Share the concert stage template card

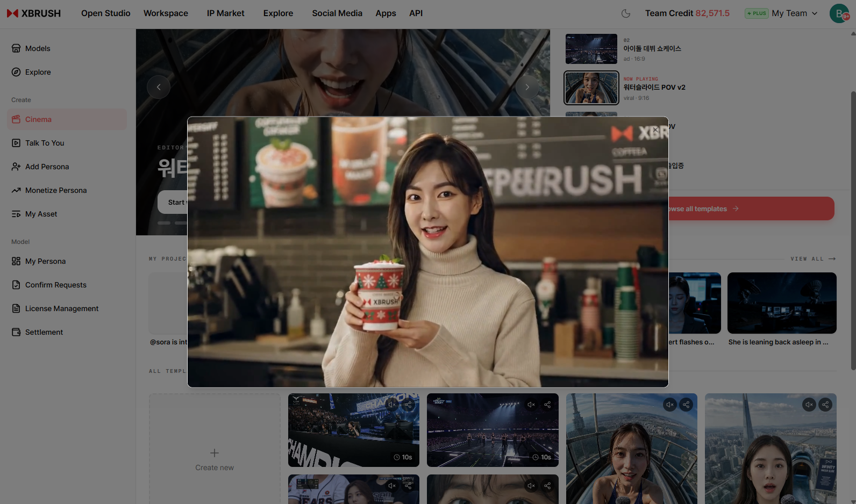pyautogui.click(x=547, y=405)
